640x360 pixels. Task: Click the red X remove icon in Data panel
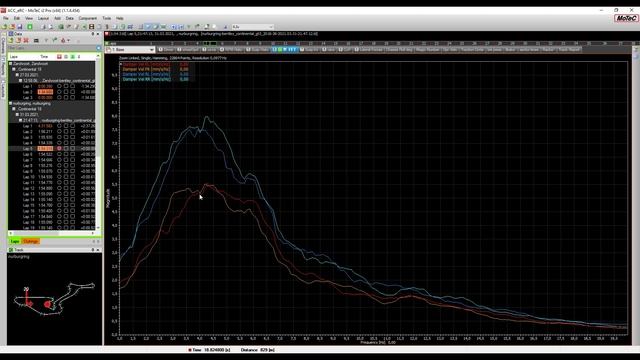[x=26, y=40]
